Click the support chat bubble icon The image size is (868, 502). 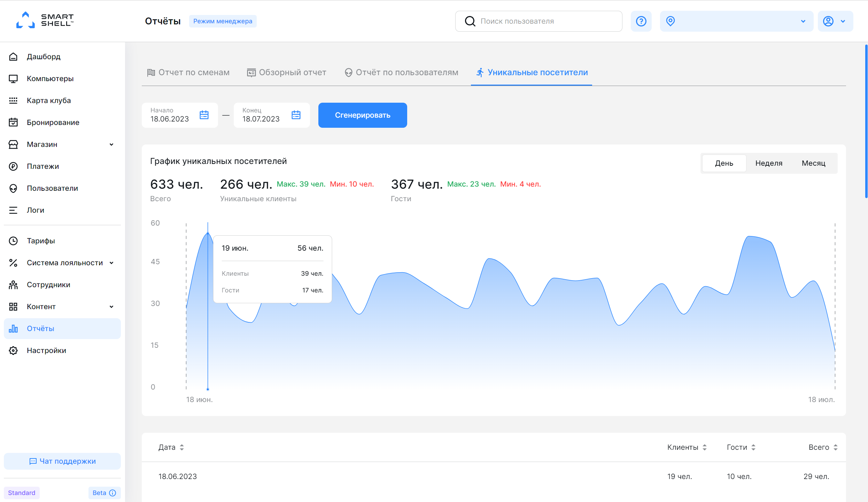pyautogui.click(x=33, y=461)
